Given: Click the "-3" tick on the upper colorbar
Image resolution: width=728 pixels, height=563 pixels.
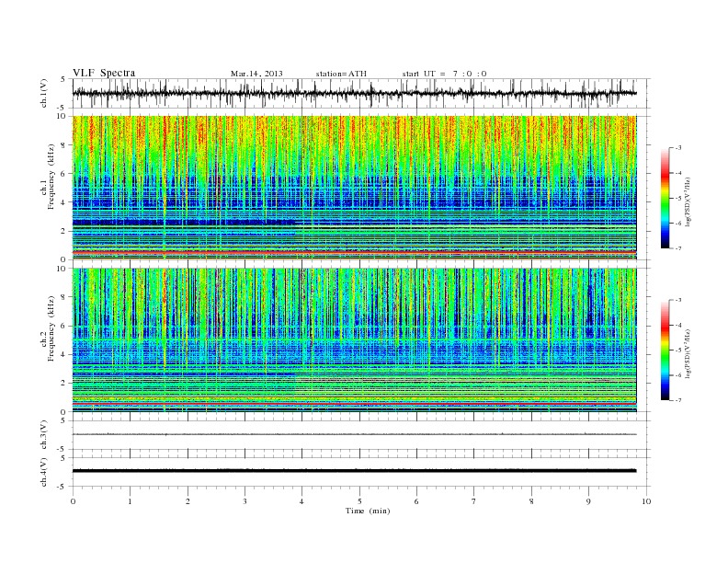Looking at the screenshot, I should (x=678, y=148).
